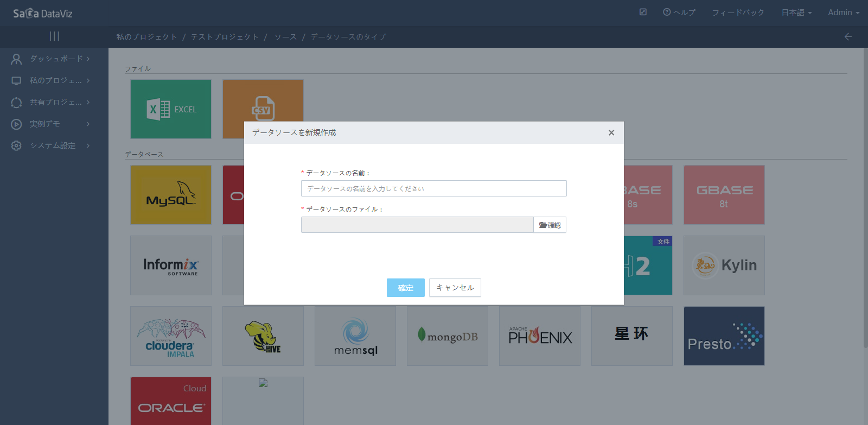Expand ダッシュボード sidebar menu
This screenshot has height=425, width=868.
pyautogui.click(x=54, y=59)
